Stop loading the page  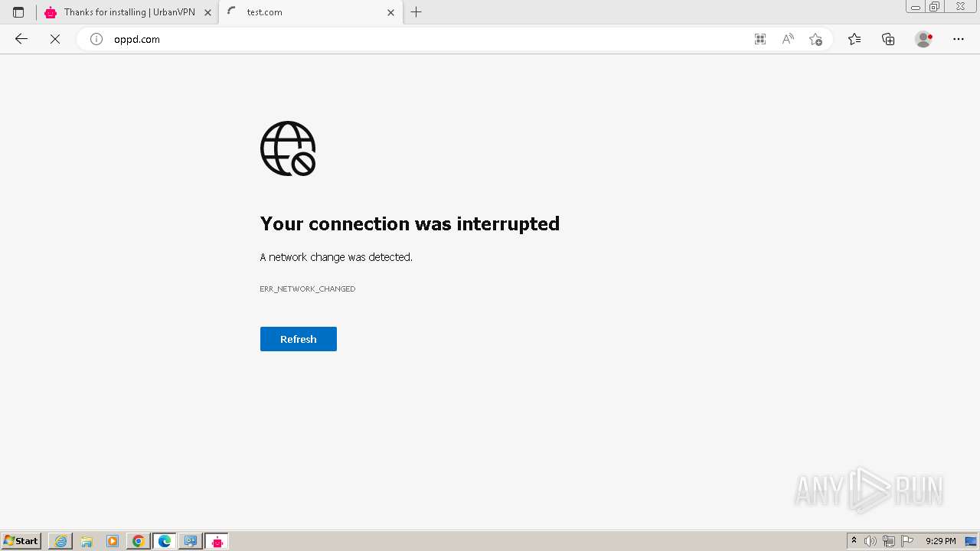[55, 39]
